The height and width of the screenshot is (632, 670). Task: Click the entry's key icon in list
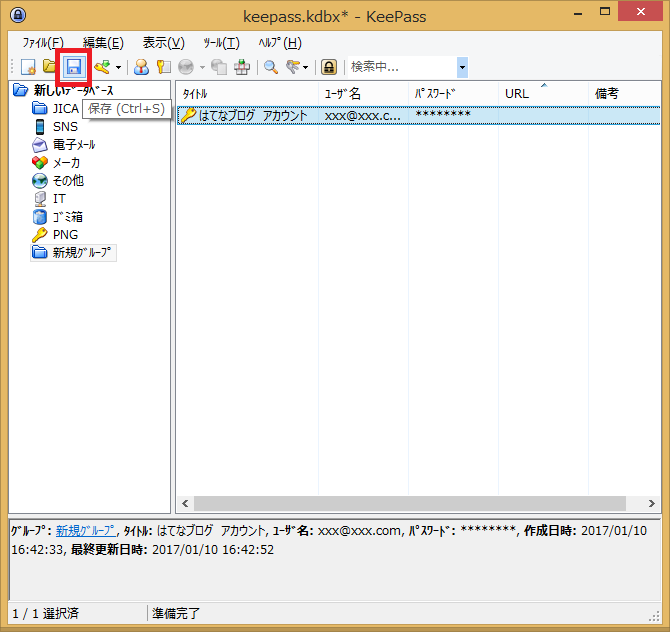click(188, 115)
